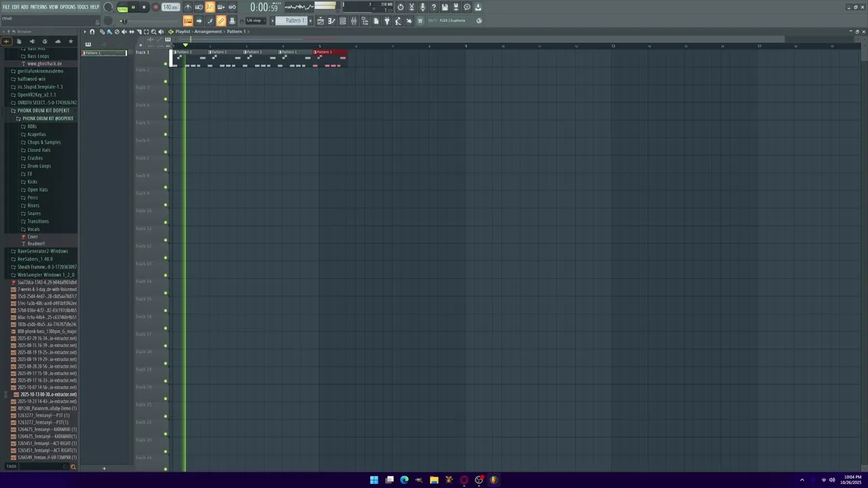This screenshot has width=868, height=488.
Task: Select the red Pattern 1 clip
Action: click(x=330, y=58)
